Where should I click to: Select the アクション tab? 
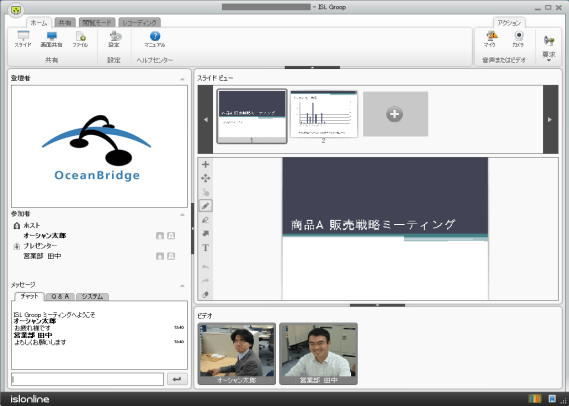[509, 22]
